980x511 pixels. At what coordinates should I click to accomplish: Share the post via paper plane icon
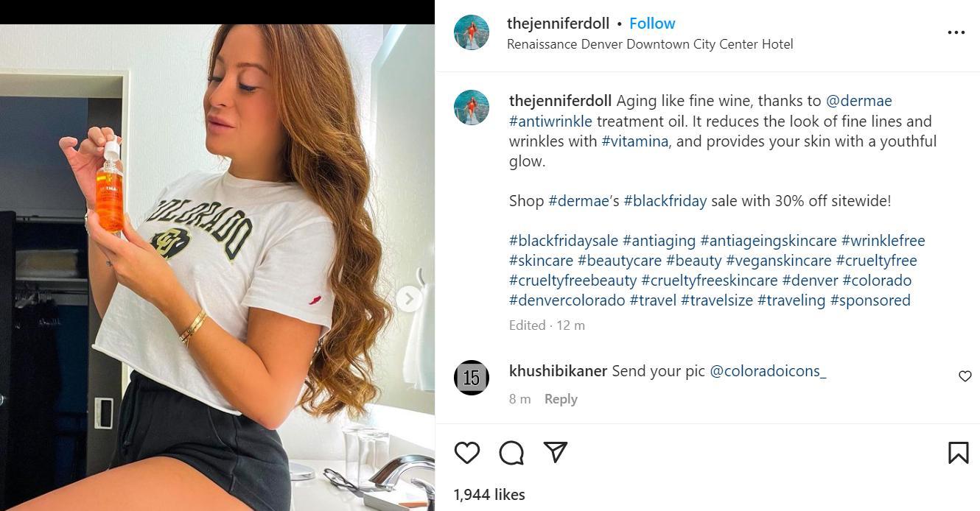tap(556, 452)
